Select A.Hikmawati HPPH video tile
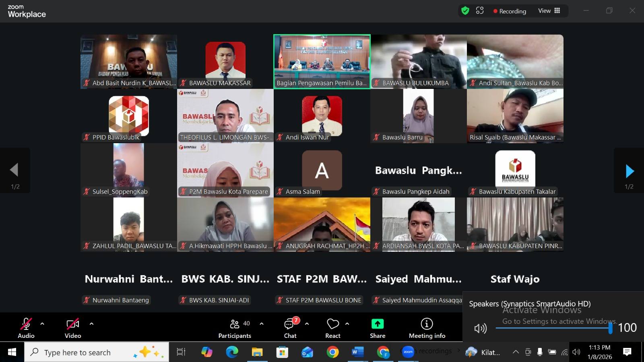This screenshot has height=362, width=644. click(225, 224)
